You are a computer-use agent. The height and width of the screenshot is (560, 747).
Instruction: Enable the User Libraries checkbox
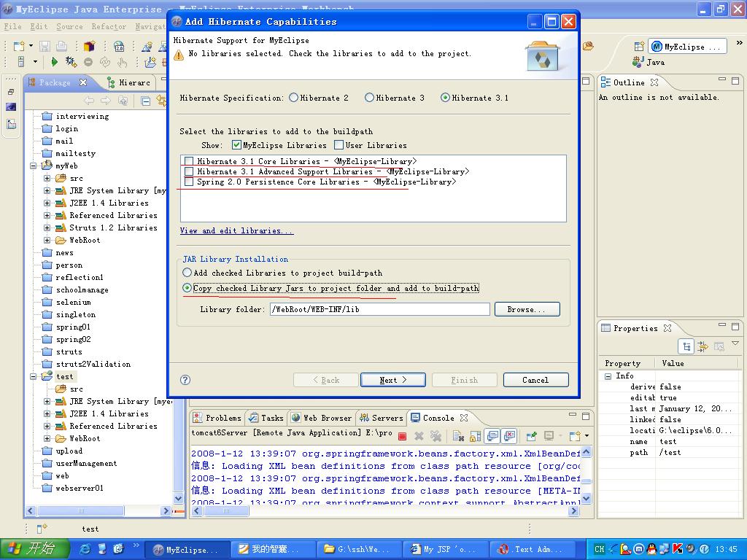[338, 145]
